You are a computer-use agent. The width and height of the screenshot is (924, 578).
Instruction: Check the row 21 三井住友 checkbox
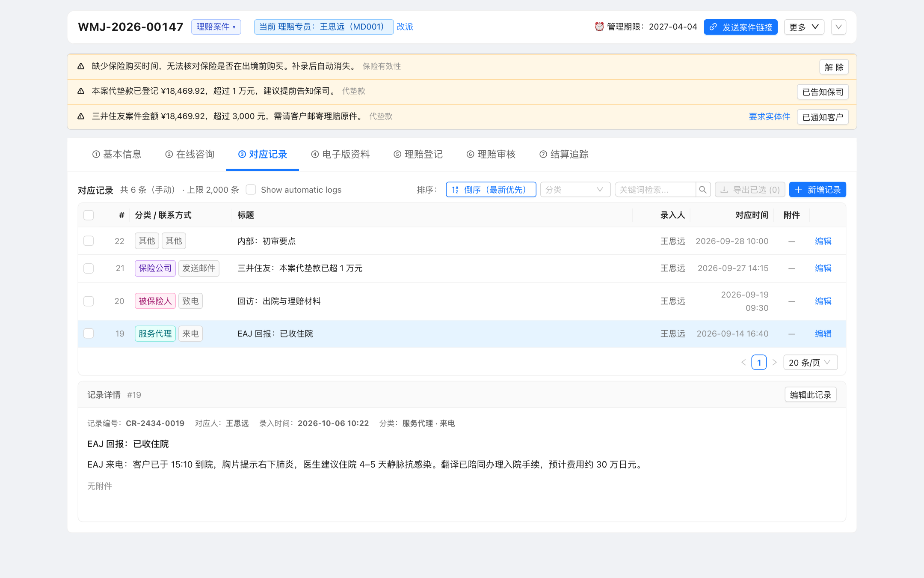(x=89, y=268)
